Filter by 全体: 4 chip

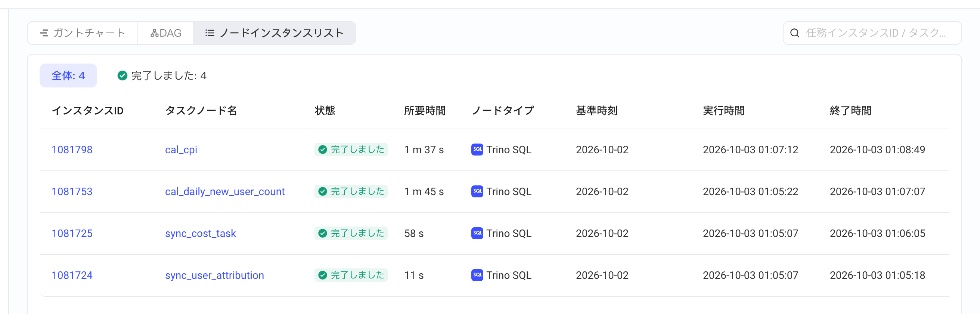68,76
